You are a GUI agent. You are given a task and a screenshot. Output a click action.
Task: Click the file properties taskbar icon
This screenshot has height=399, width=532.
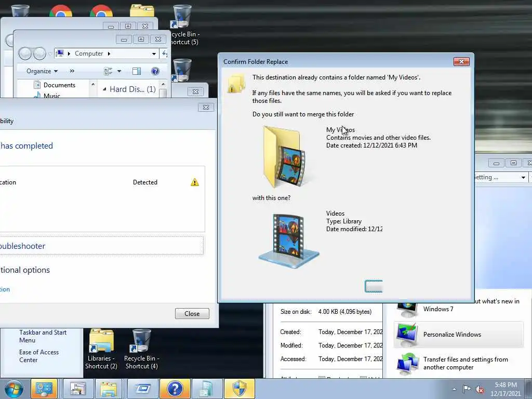207,389
